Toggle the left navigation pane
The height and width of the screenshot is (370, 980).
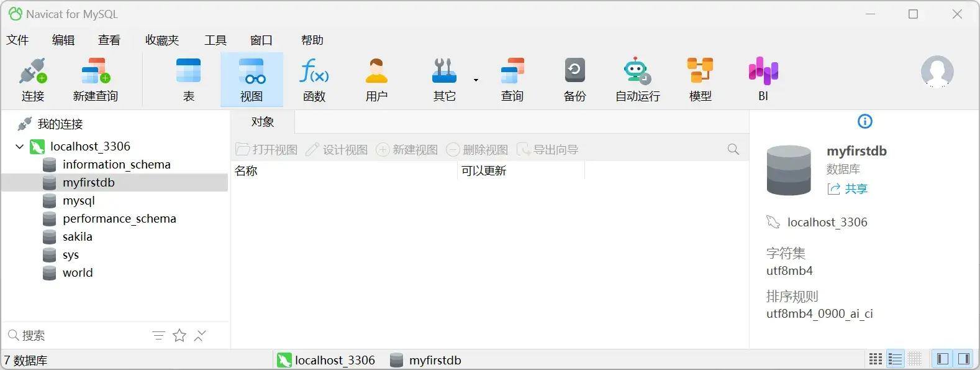[942, 359]
